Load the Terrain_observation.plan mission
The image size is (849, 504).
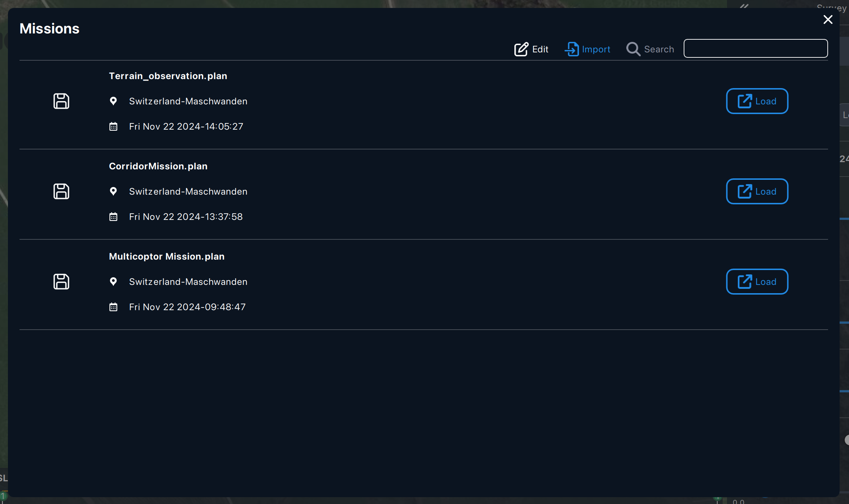coord(757,101)
